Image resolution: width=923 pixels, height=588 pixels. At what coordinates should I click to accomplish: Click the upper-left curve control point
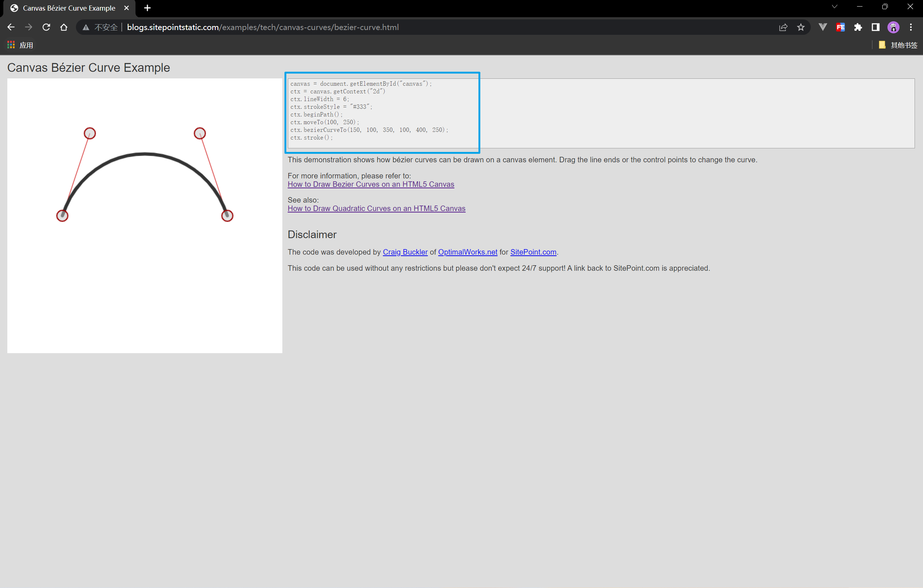click(x=90, y=133)
